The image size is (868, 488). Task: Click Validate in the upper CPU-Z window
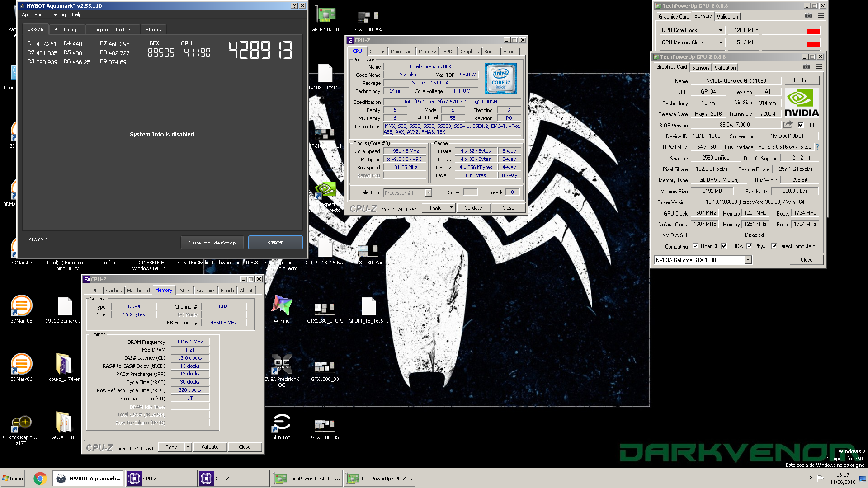click(473, 208)
